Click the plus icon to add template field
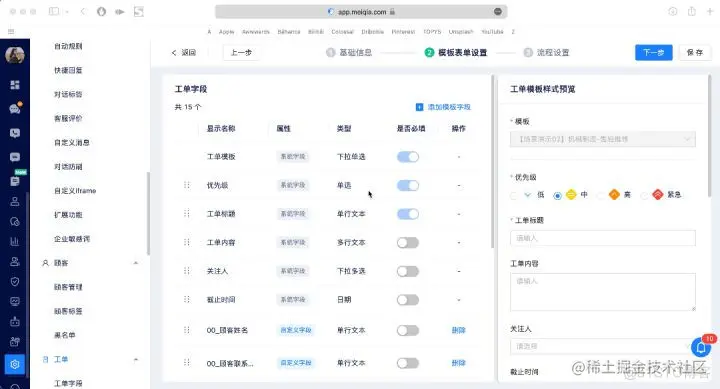 pyautogui.click(x=419, y=107)
